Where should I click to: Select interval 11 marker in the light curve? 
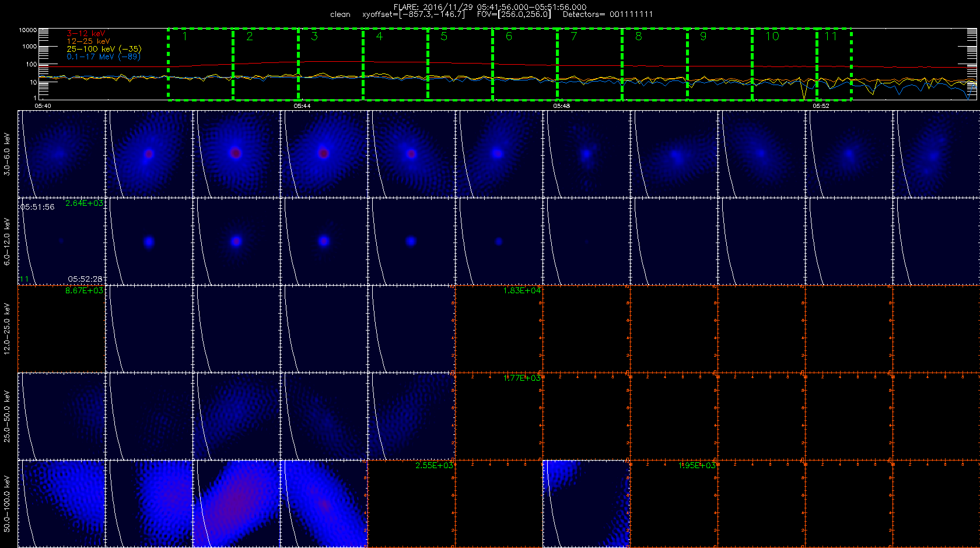click(831, 37)
